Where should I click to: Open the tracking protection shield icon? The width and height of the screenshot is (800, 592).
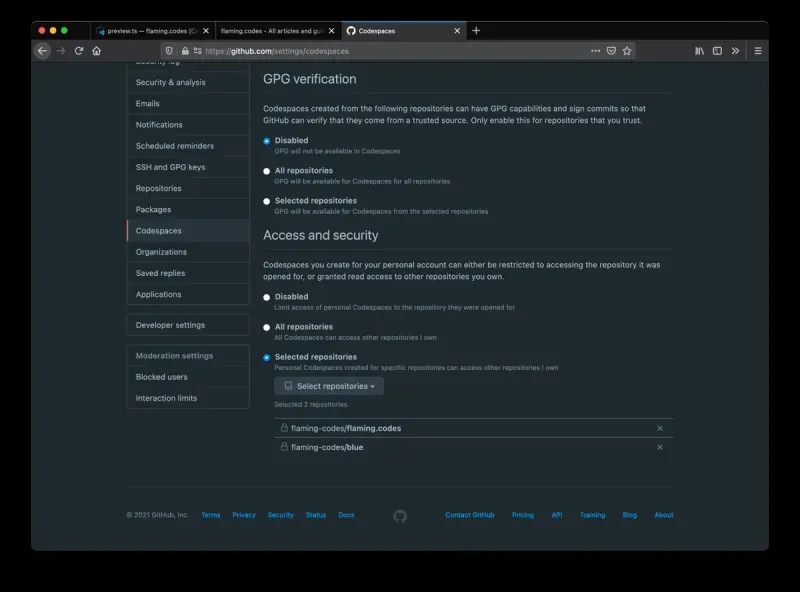[169, 51]
